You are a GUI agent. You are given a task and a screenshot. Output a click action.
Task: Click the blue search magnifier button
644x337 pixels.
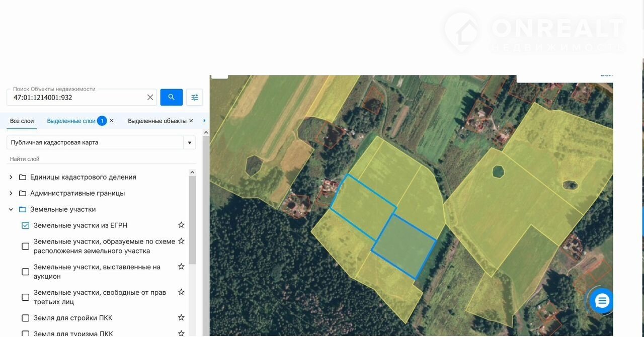pos(171,97)
